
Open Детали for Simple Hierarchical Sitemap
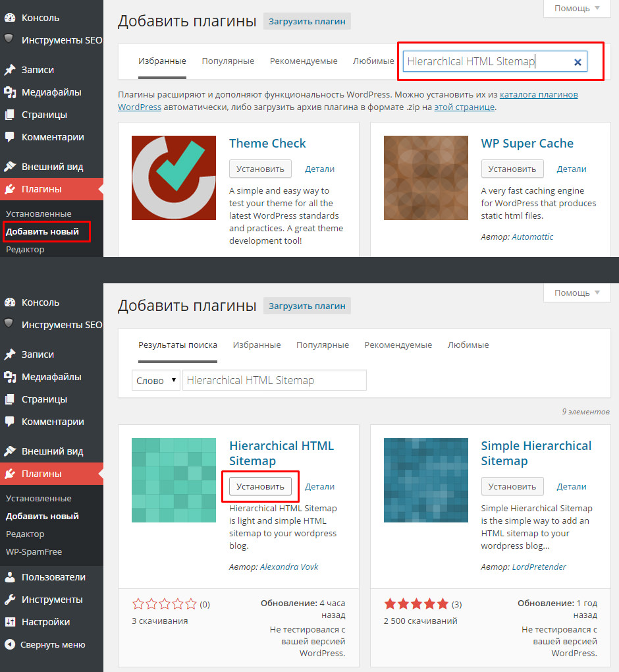572,486
